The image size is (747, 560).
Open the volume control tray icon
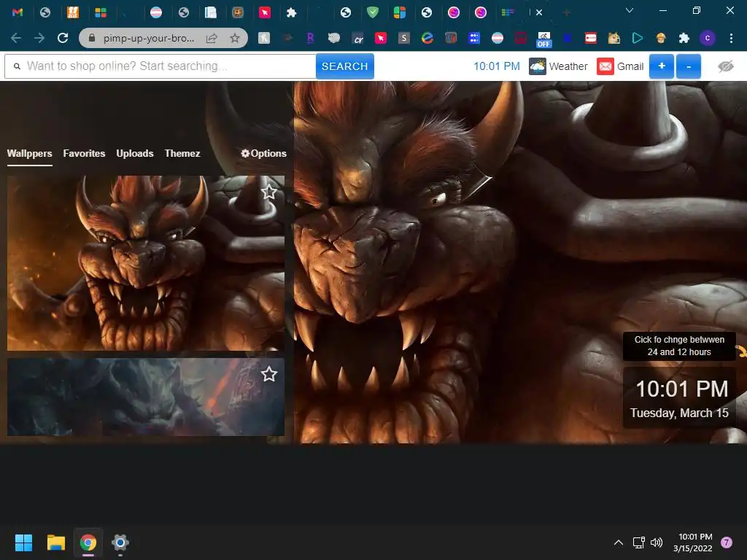[x=657, y=542]
